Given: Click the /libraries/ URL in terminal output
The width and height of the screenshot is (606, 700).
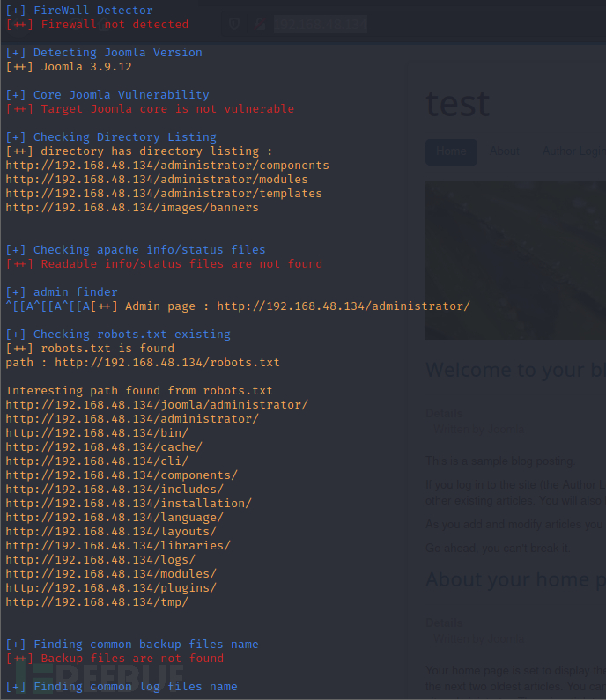Looking at the screenshot, I should [118, 546].
